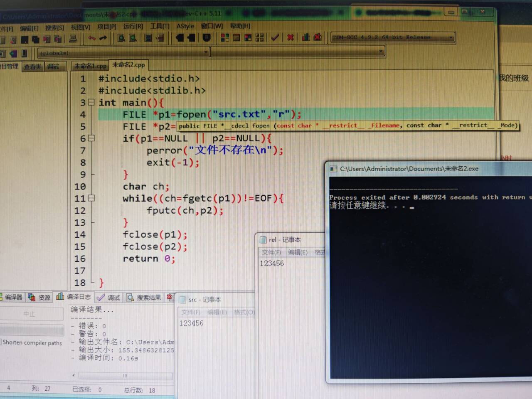532x399 pixels.
Task: Open the 文件(F) menu in src Notepad
Action: click(x=190, y=312)
